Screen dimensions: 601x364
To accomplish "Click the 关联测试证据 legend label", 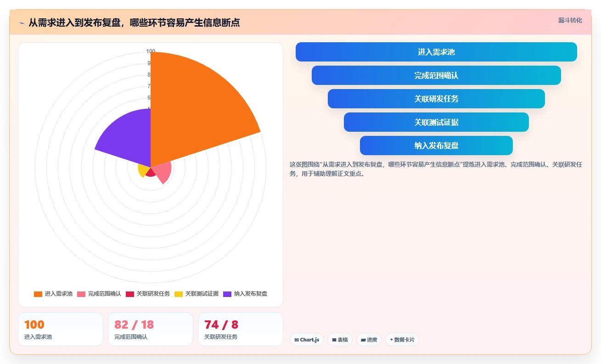I will tap(202, 294).
